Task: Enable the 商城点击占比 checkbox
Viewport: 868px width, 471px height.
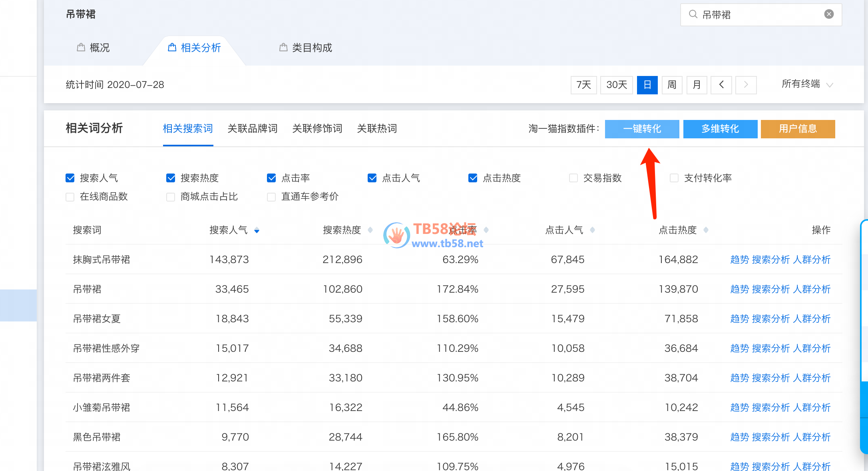Action: pyautogui.click(x=171, y=197)
